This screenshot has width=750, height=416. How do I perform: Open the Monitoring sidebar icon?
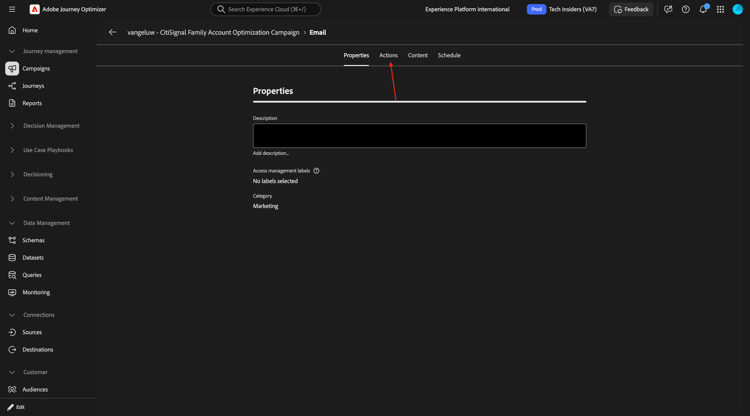[x=12, y=292]
